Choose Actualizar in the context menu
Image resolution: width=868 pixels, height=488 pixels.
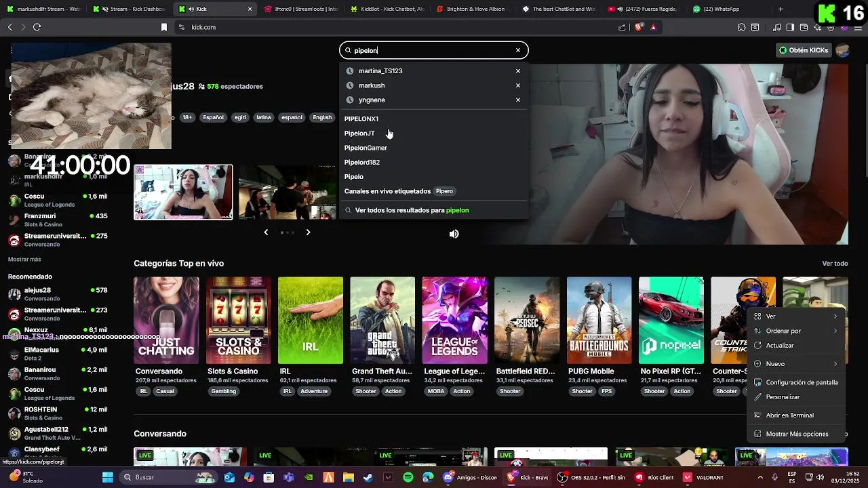(796, 345)
